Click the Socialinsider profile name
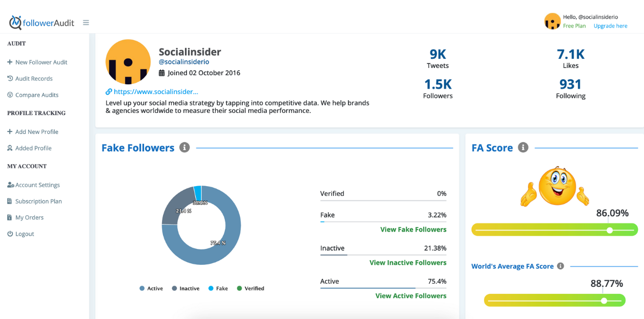 [190, 52]
